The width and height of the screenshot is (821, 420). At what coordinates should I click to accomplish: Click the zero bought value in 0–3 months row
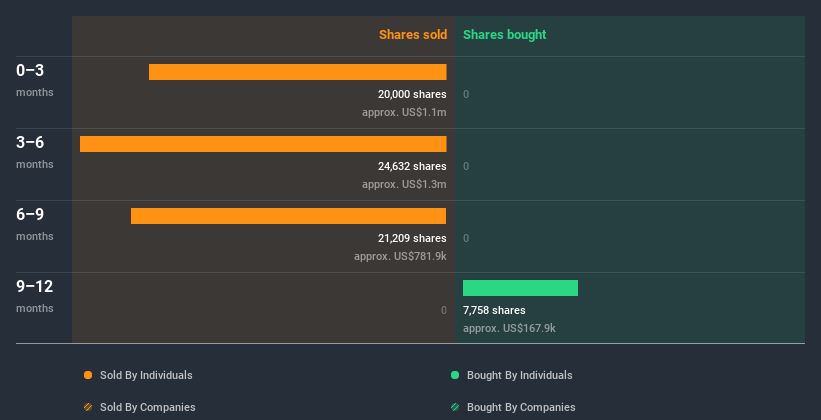[x=466, y=95]
